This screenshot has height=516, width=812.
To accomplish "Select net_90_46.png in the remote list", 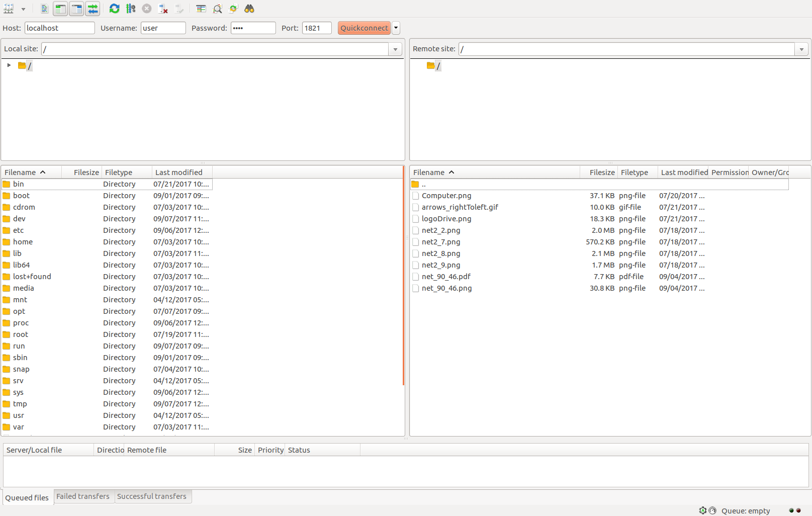I will pos(599,288).
